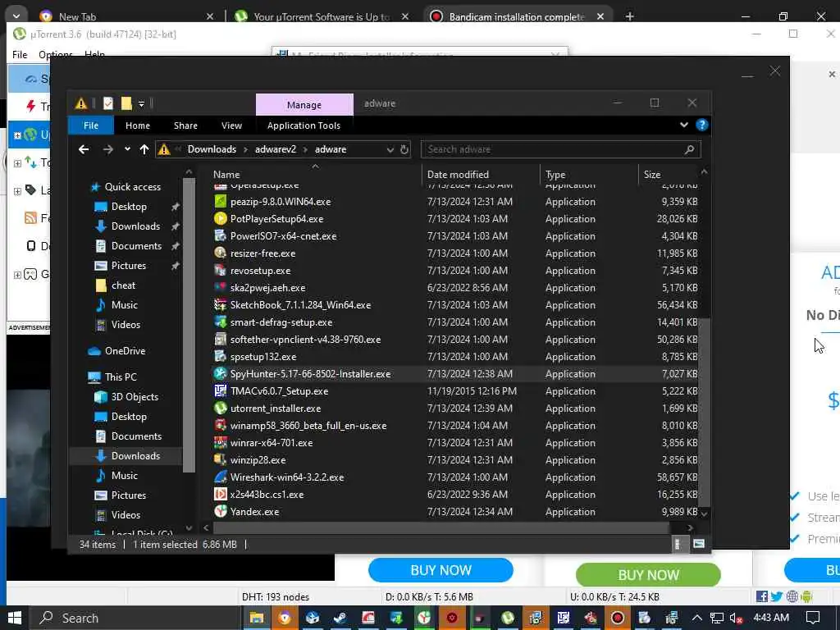Refresh the adware folder view
The height and width of the screenshot is (630, 840).
404,149
